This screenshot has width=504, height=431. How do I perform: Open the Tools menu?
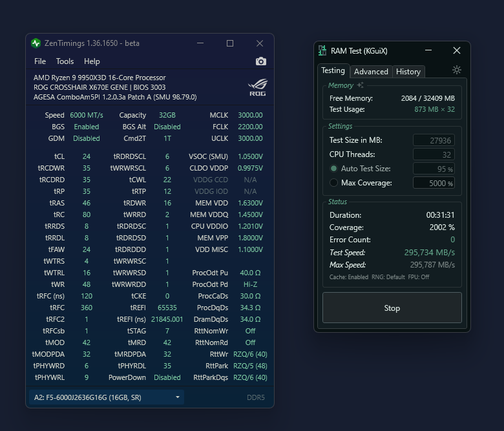[65, 61]
